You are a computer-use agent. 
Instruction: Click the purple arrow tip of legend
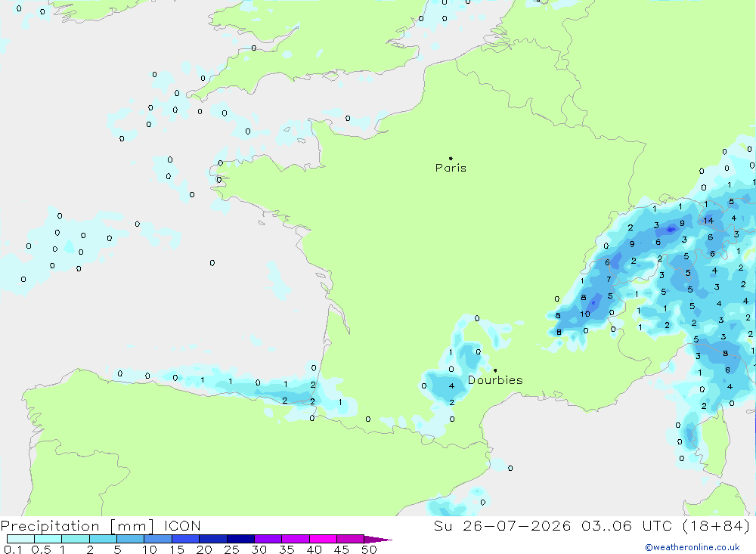379,540
